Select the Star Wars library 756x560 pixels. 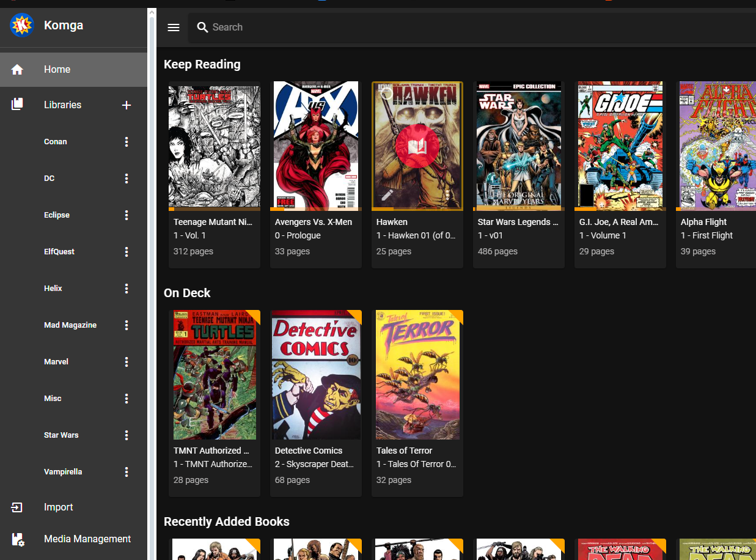tap(61, 435)
